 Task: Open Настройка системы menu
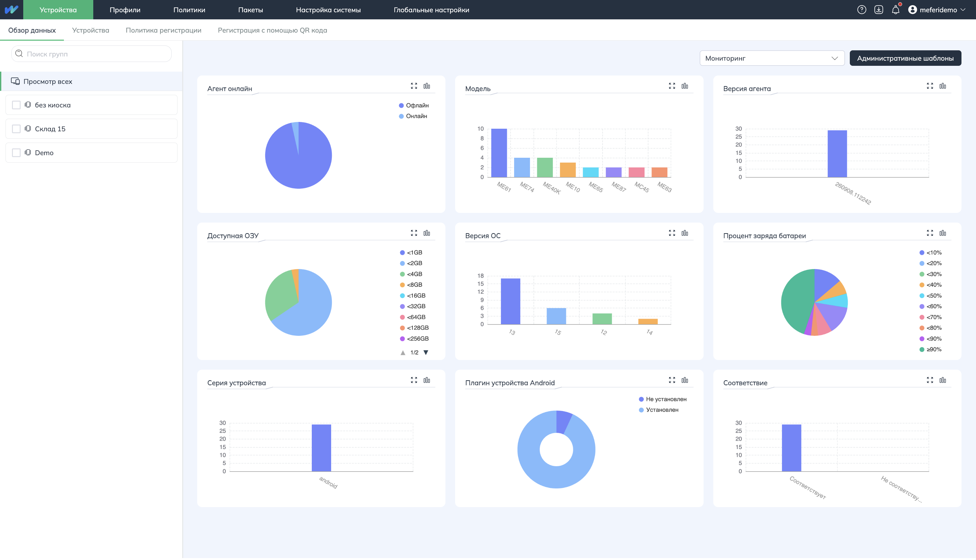tap(328, 10)
